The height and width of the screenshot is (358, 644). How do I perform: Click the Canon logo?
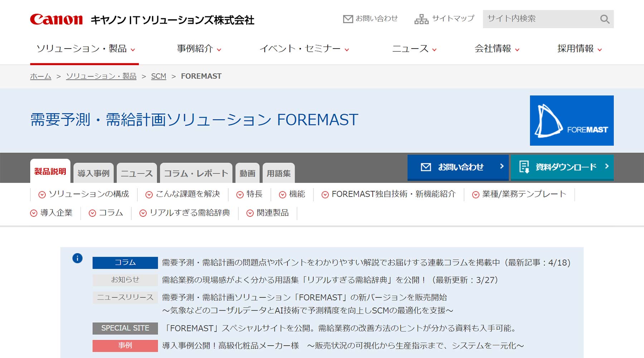pos(56,20)
